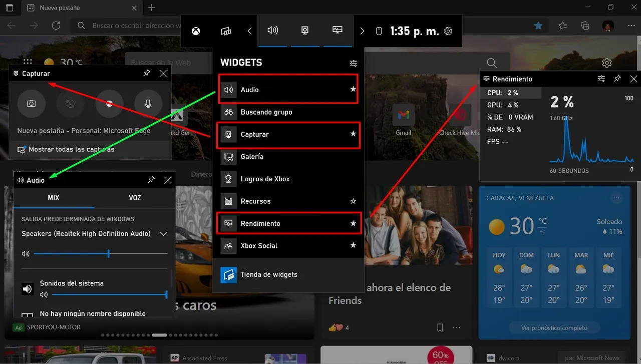Select Recursos in the widgets list
The width and height of the screenshot is (641, 364).
288,201
